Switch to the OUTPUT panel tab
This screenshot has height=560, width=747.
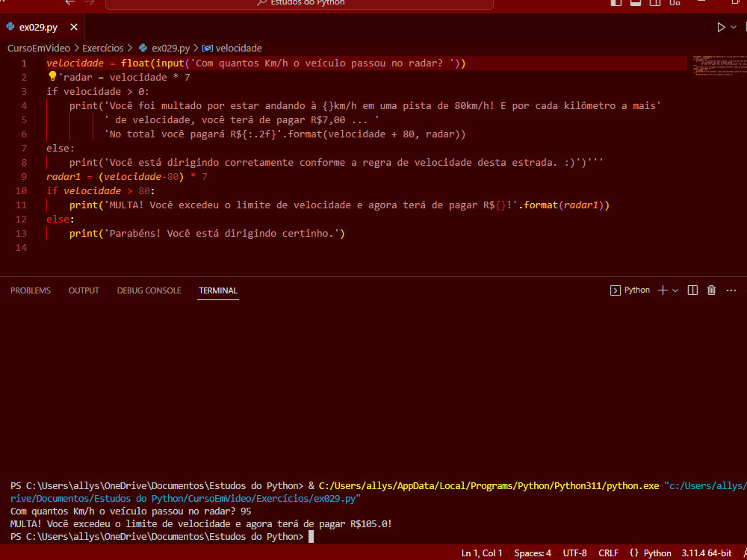[84, 290]
